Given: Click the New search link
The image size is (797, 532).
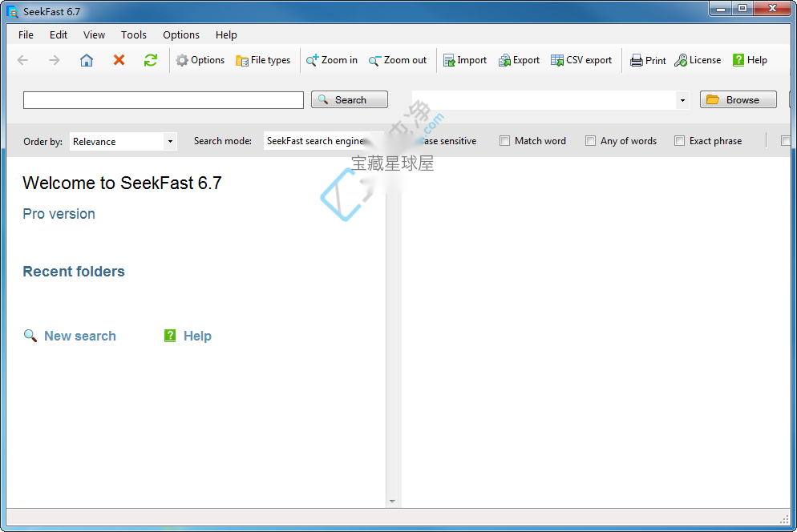Looking at the screenshot, I should coord(80,336).
